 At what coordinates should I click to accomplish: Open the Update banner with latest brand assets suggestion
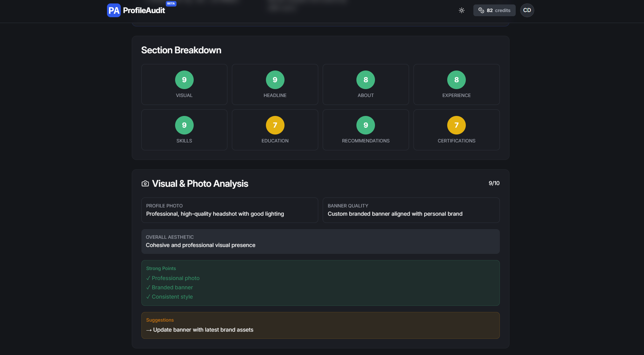pyautogui.click(x=203, y=330)
